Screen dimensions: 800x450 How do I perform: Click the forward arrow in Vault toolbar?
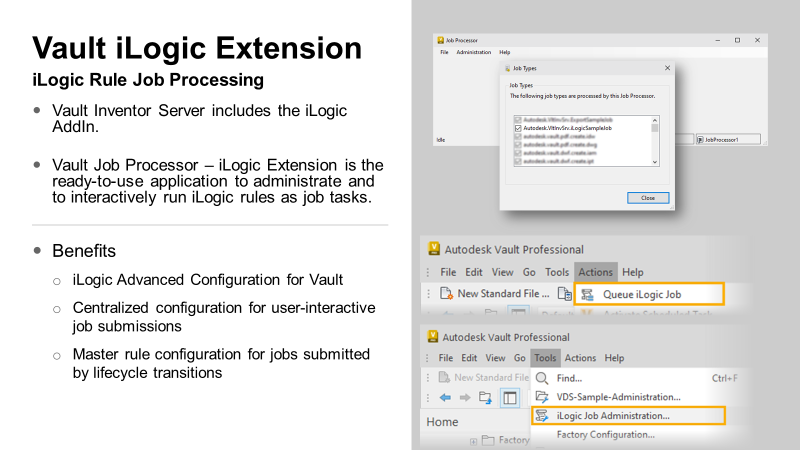[x=465, y=397]
